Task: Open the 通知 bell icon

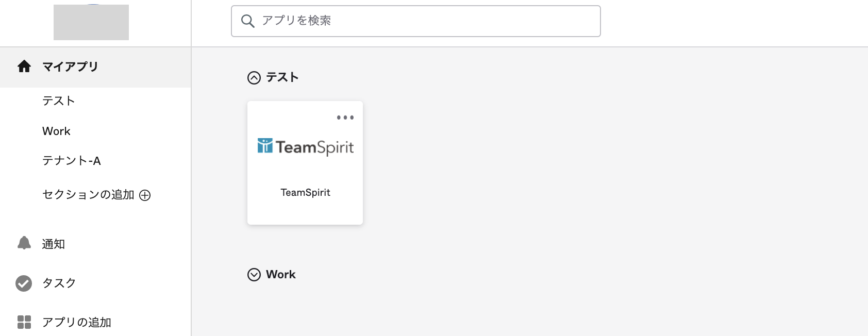Action: coord(24,243)
